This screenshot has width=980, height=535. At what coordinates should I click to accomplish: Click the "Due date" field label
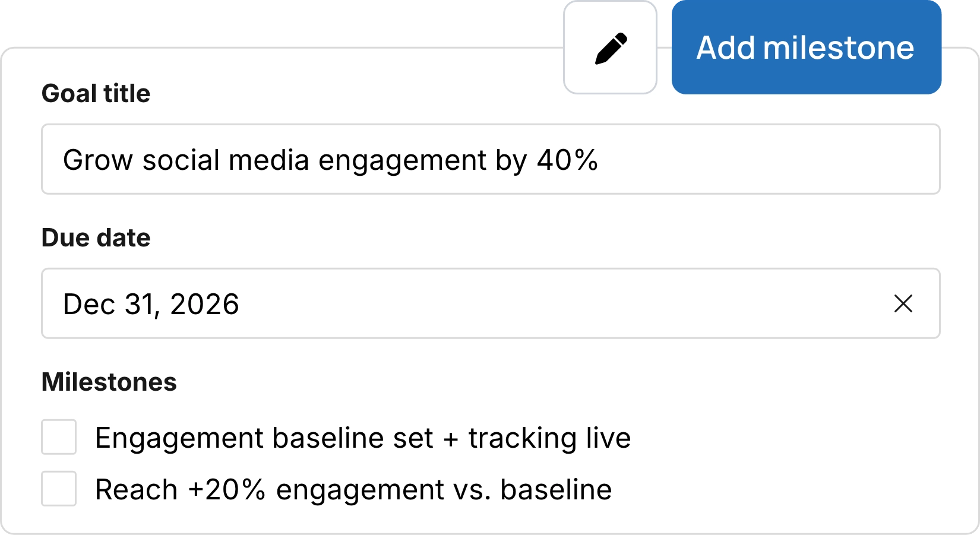click(x=96, y=238)
